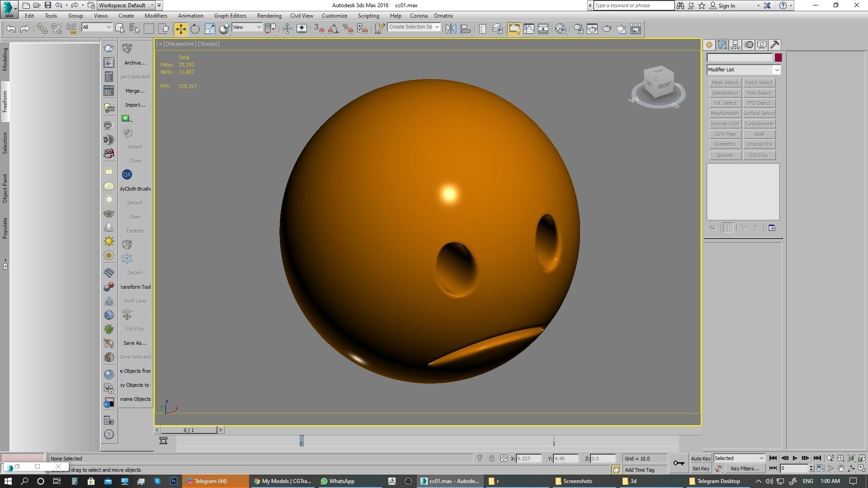This screenshot has width=868, height=488.
Task: Click the keyword search input field
Action: point(634,5)
